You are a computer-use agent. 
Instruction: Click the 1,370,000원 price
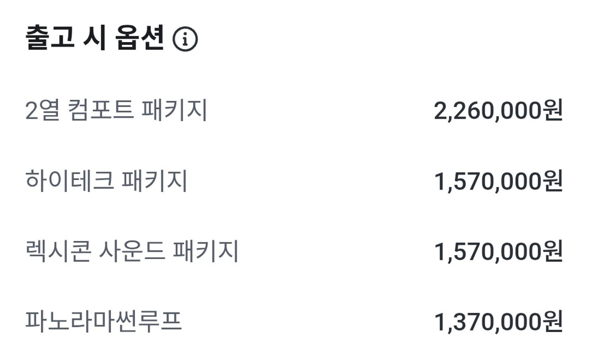(x=498, y=322)
